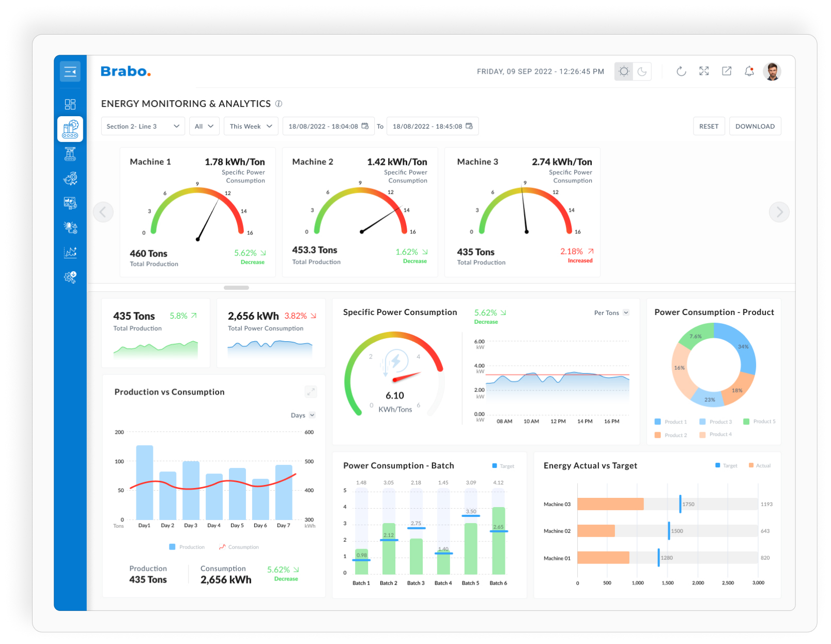Collapse the sidebar with hamburger menu icon

[70, 72]
